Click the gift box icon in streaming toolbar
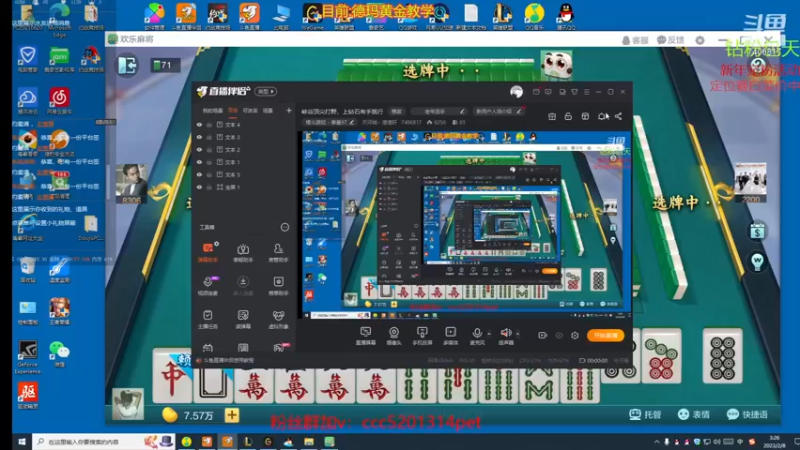 (x=552, y=116)
